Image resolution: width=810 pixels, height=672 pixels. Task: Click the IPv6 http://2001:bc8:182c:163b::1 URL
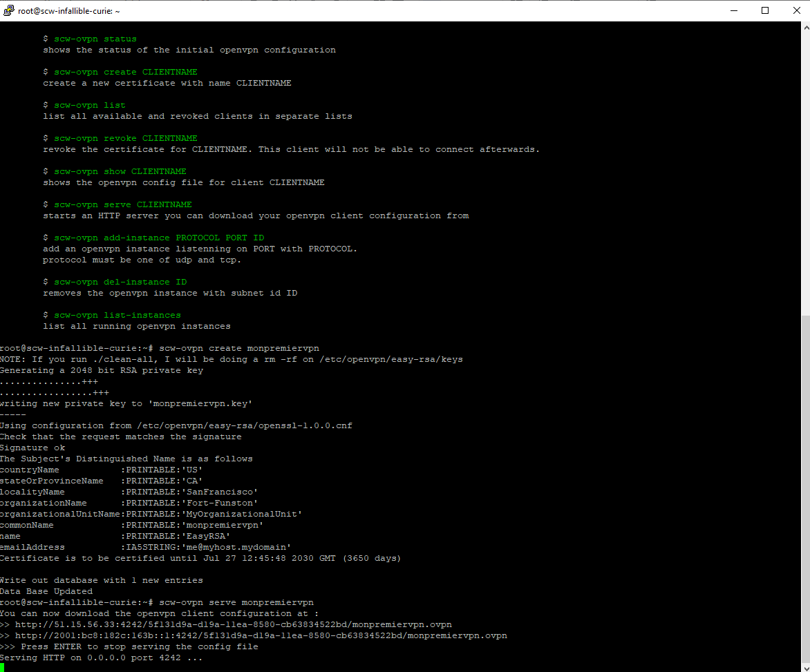point(261,636)
